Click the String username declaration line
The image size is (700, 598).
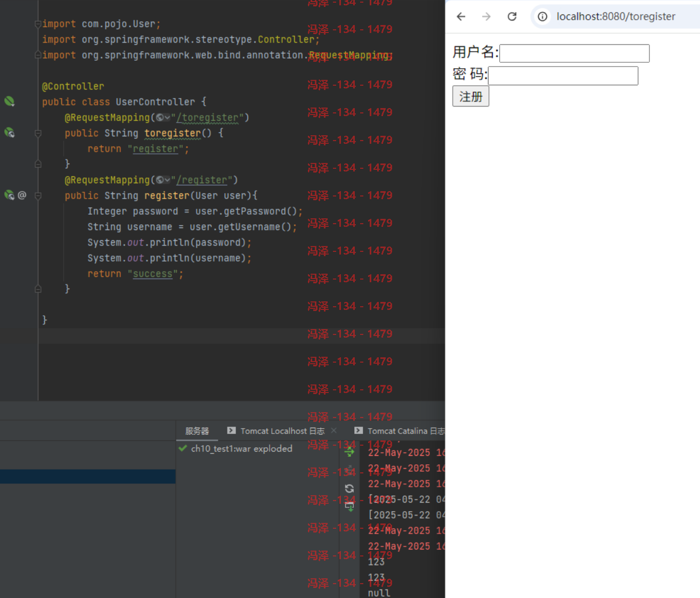click(x=192, y=227)
